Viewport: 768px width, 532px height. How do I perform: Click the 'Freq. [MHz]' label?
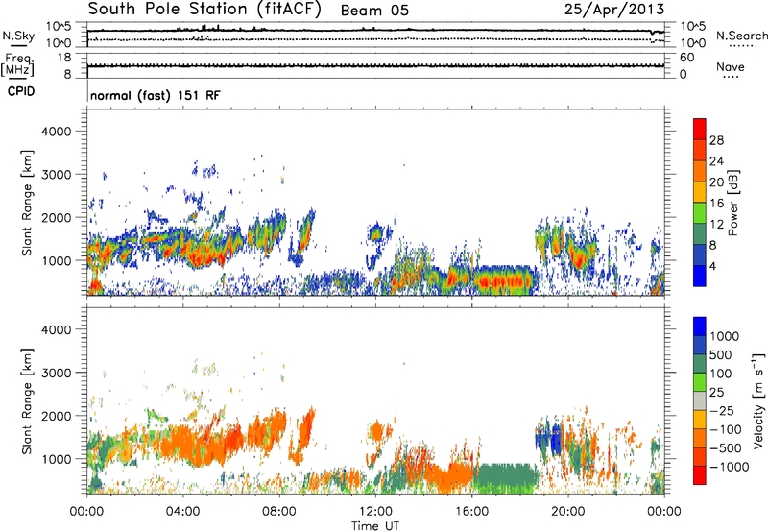coord(18,64)
